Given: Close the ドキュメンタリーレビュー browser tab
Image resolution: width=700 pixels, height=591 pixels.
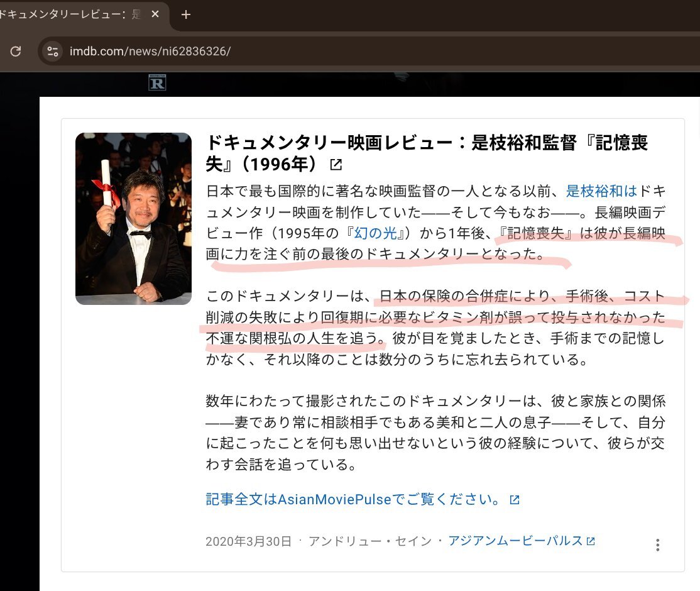Looking at the screenshot, I should (x=155, y=14).
